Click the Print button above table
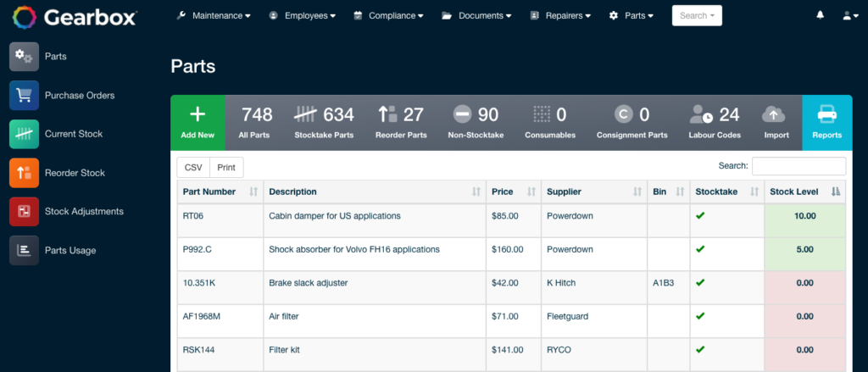Screen dimensions: 868x372 point(226,167)
